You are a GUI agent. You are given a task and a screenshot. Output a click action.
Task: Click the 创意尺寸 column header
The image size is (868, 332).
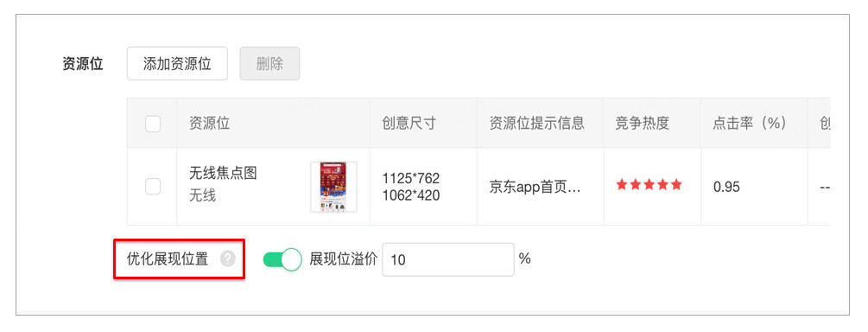409,123
